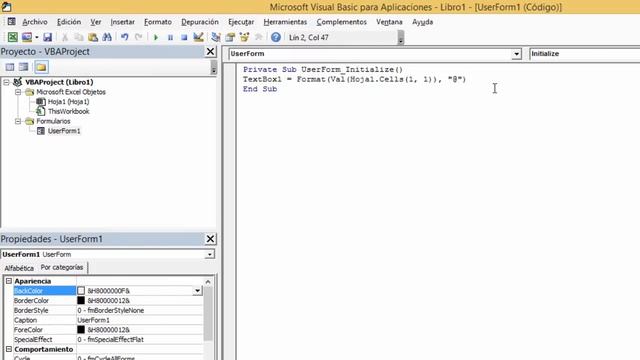Screen dimensions: 640x360
Task: Run the macro with green play icon
Action: click(x=156, y=37)
